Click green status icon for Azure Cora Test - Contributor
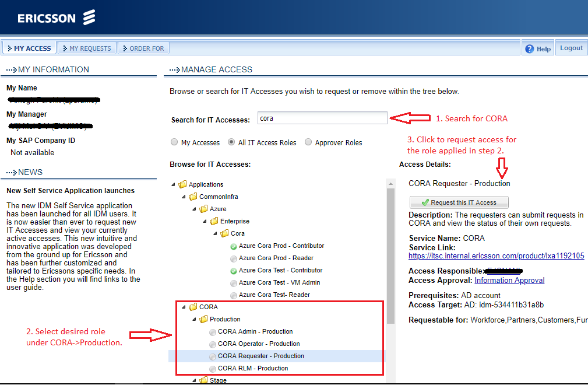The image size is (588, 385). pyautogui.click(x=233, y=271)
